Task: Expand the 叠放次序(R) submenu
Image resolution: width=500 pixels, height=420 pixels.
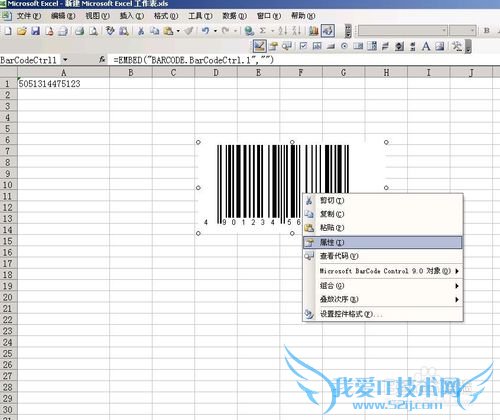Action: pyautogui.click(x=383, y=299)
